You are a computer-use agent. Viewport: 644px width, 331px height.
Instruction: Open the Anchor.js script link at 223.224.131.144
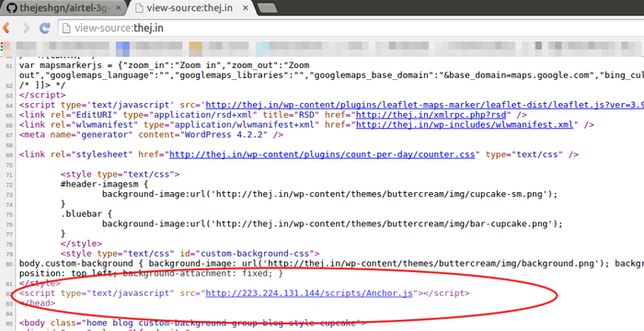[x=309, y=293]
